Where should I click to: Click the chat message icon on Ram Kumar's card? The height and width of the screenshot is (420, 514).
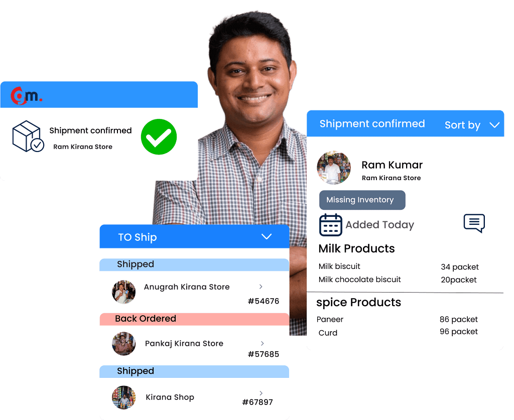pyautogui.click(x=474, y=223)
